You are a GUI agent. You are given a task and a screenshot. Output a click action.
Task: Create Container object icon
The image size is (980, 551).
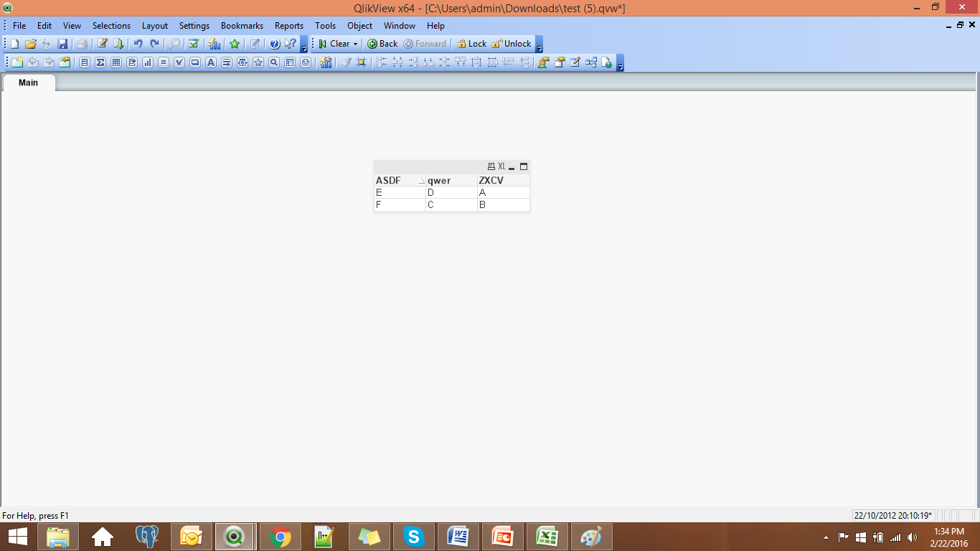290,62
